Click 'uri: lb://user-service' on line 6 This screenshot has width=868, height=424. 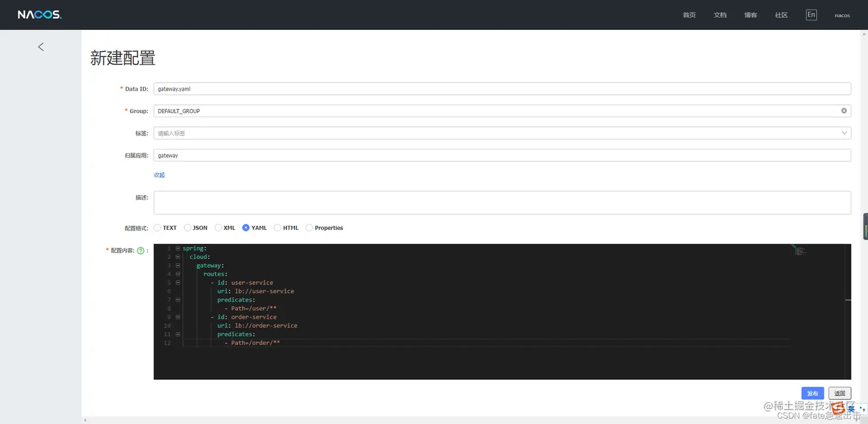coord(255,291)
